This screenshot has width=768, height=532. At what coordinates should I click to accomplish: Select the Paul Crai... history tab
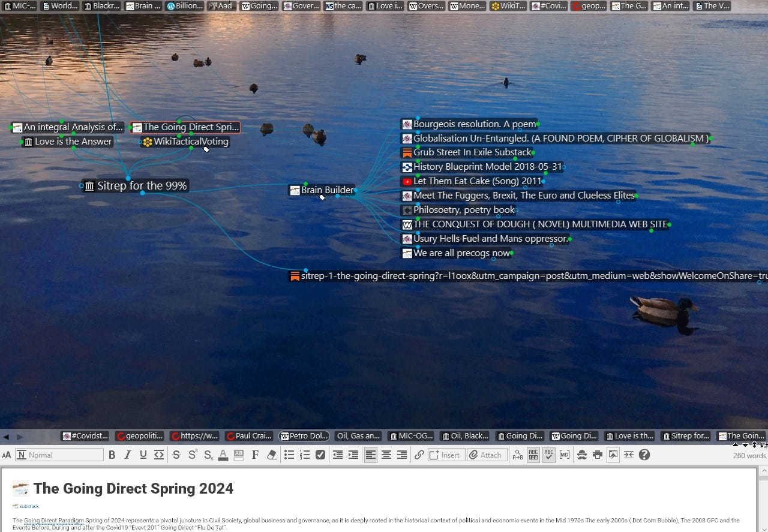[x=250, y=436]
